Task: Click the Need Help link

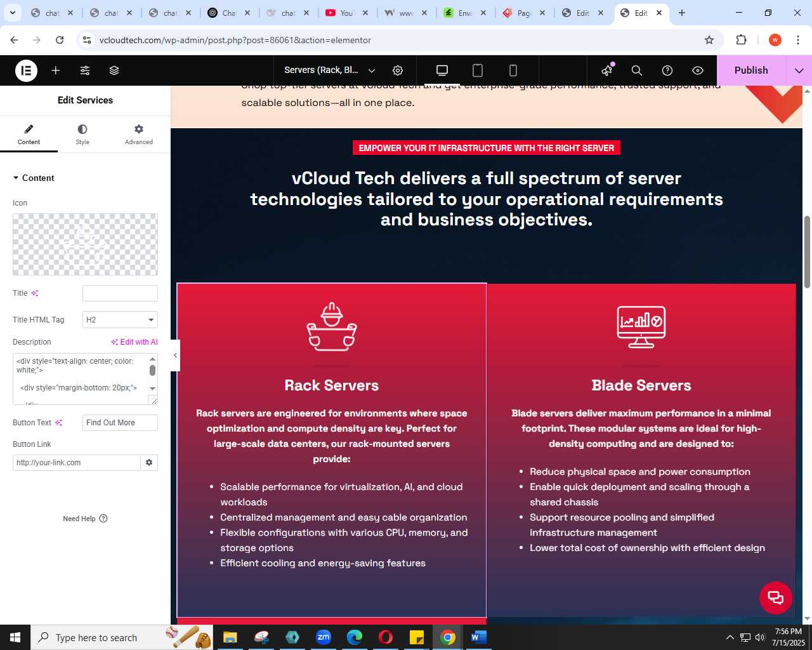Action: coord(85,519)
